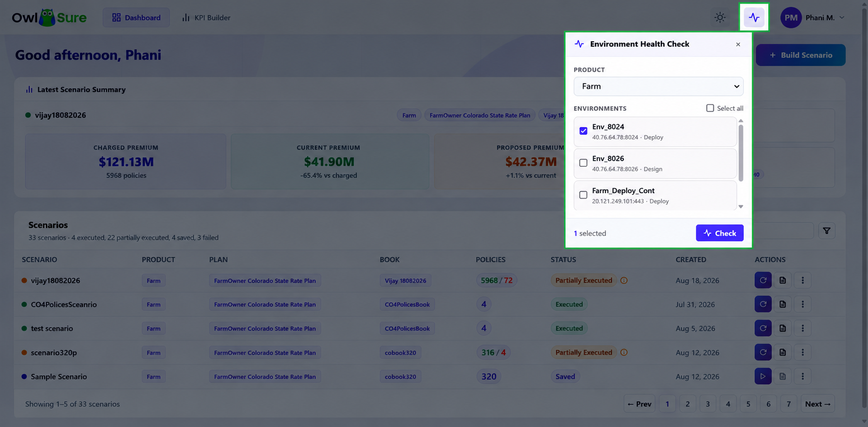868x427 pixels.
Task: Go to page 7 of scenarios
Action: 788,404
